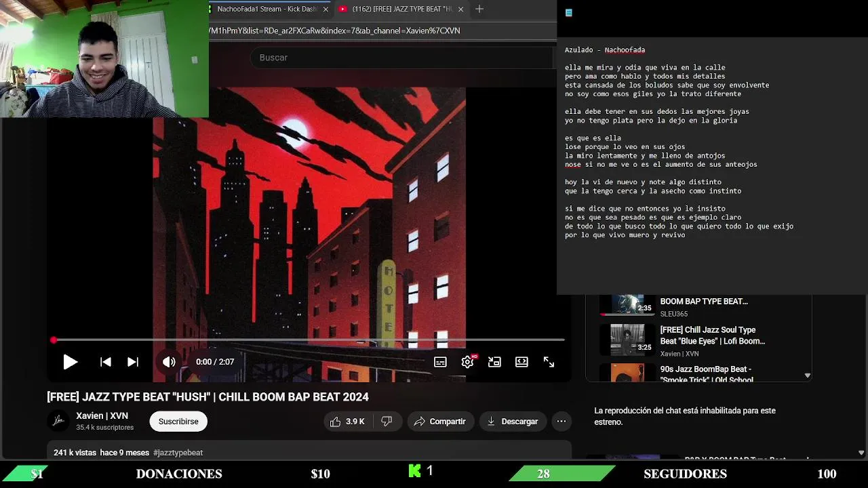Open Xavien | XVN channel name link

[x=102, y=416]
